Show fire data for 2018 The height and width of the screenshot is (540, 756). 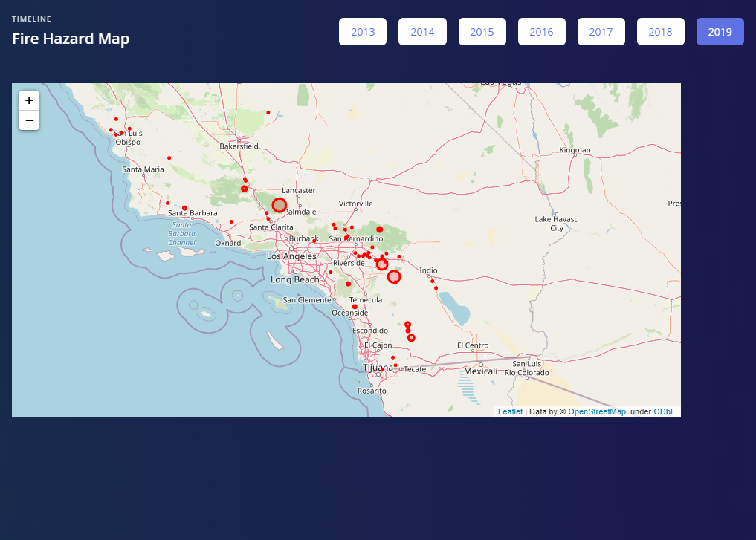pyautogui.click(x=661, y=32)
